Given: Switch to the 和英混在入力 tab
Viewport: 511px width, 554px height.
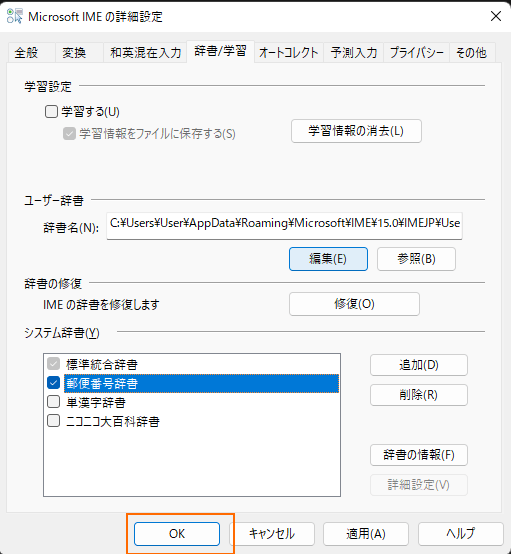Looking at the screenshot, I should (145, 53).
